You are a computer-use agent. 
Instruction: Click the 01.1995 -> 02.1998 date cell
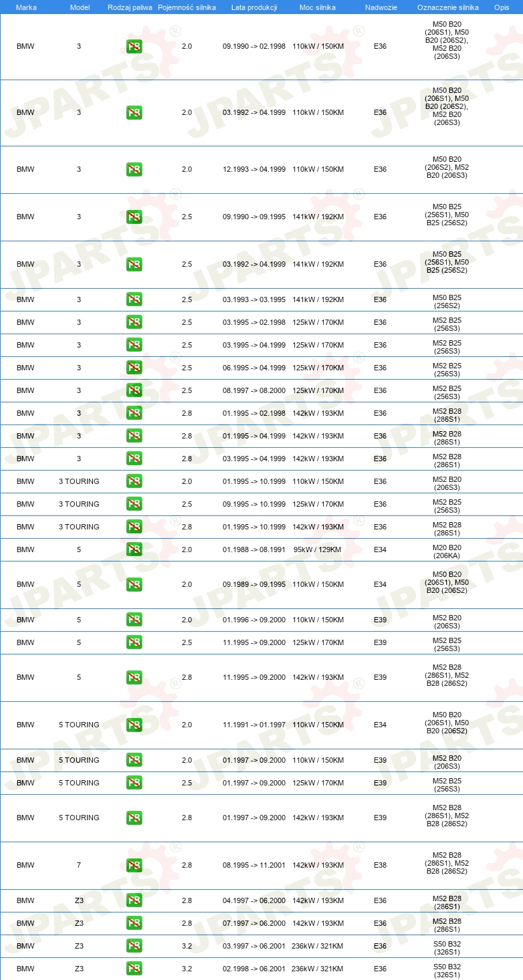click(254, 413)
